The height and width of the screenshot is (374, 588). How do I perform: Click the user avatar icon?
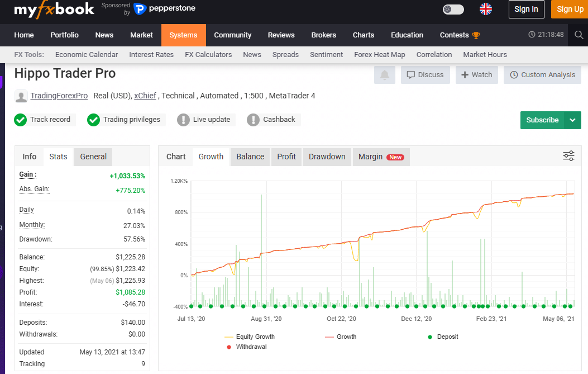(x=21, y=96)
